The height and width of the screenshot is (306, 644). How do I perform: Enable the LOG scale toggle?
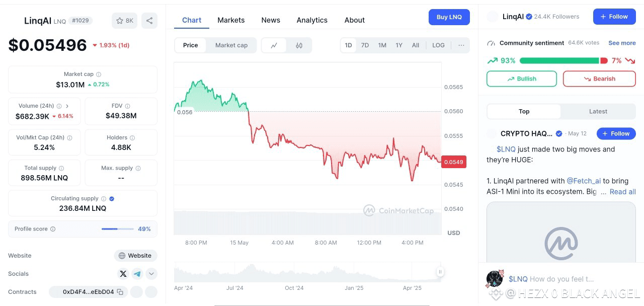pos(438,45)
